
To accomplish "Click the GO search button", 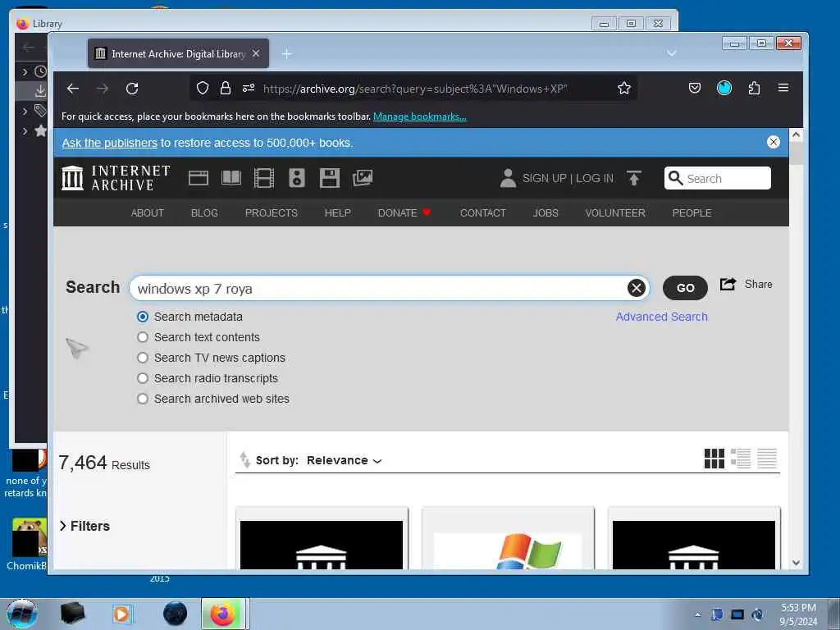I will tap(685, 288).
